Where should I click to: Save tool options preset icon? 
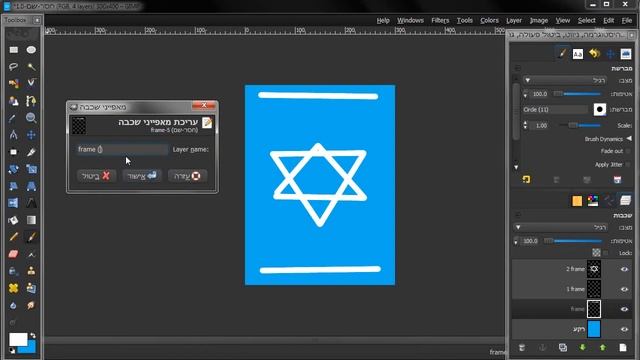(x=617, y=179)
